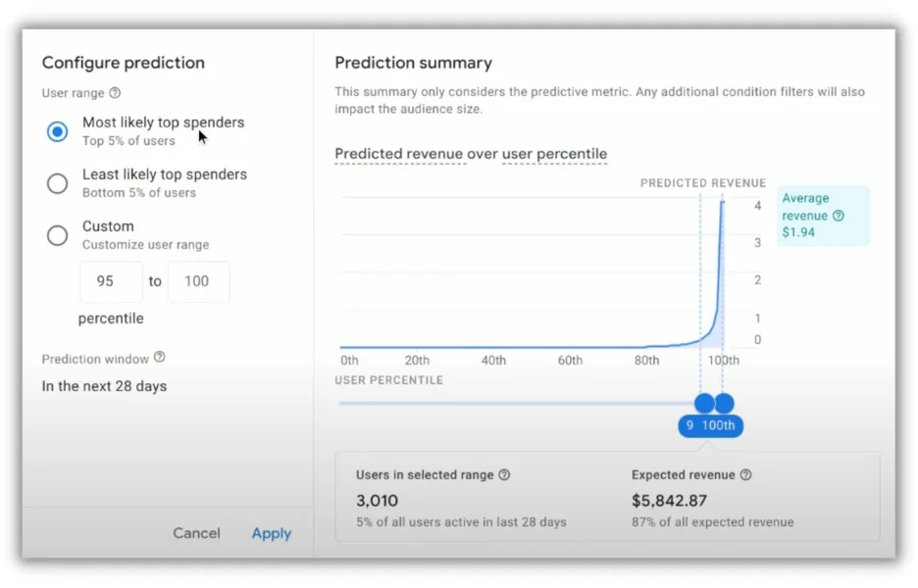Select Most likely top spenders radio button

(58, 131)
